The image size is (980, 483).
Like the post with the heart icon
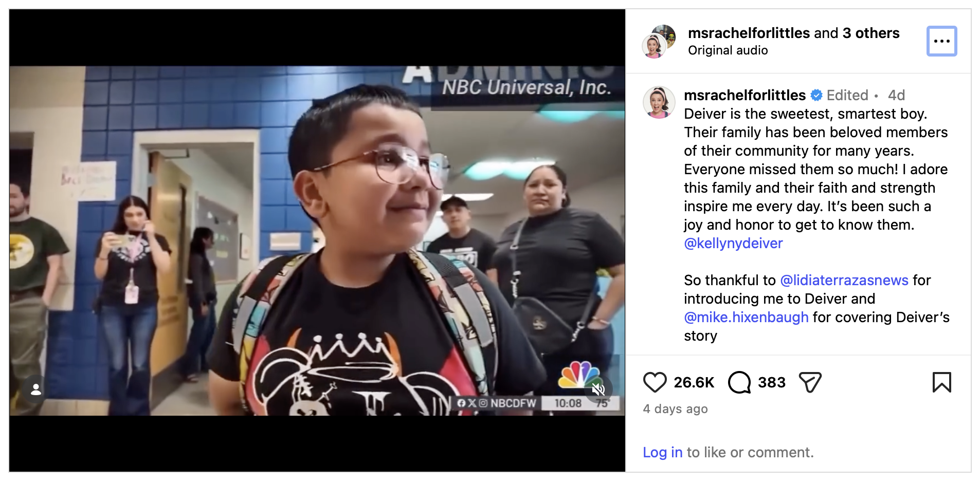tap(655, 382)
